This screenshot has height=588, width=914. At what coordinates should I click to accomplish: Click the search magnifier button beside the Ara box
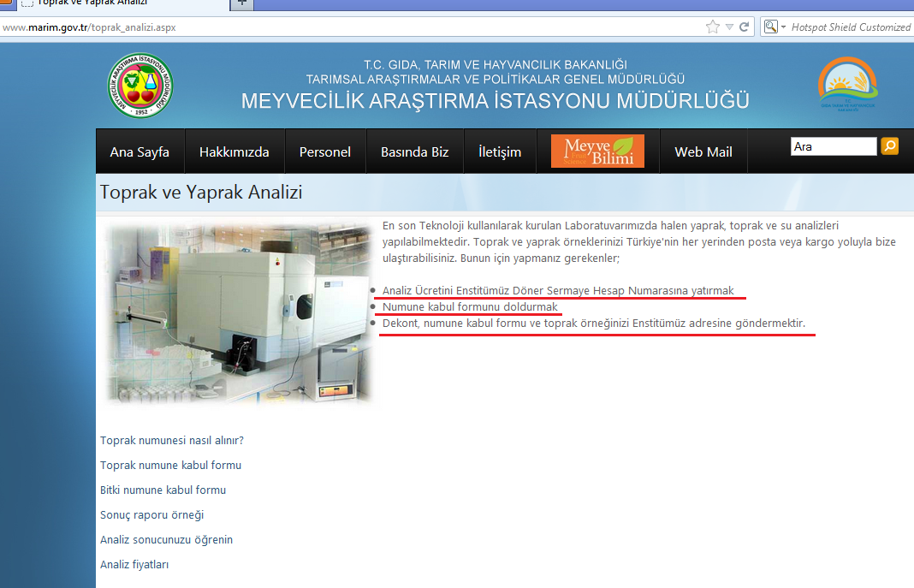[890, 146]
